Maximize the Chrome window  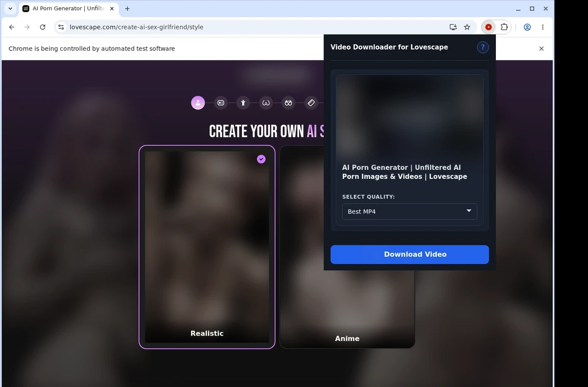pos(532,9)
